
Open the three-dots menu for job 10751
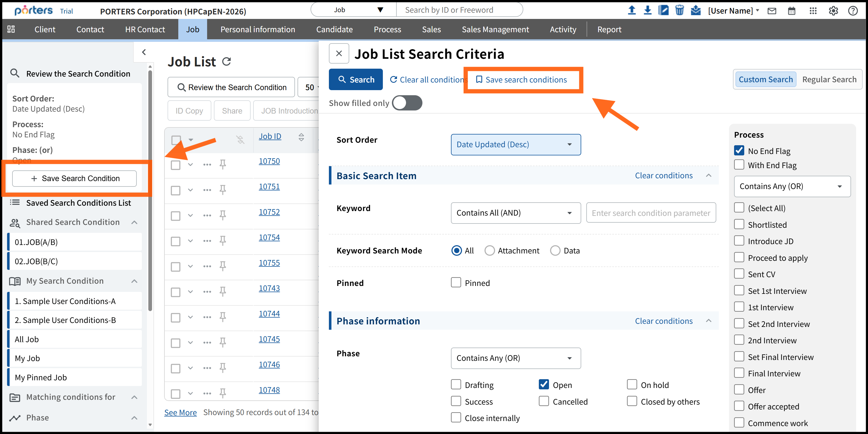[207, 190]
